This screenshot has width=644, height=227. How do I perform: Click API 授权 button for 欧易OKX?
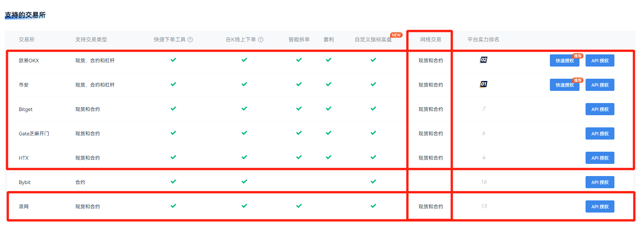(x=600, y=61)
